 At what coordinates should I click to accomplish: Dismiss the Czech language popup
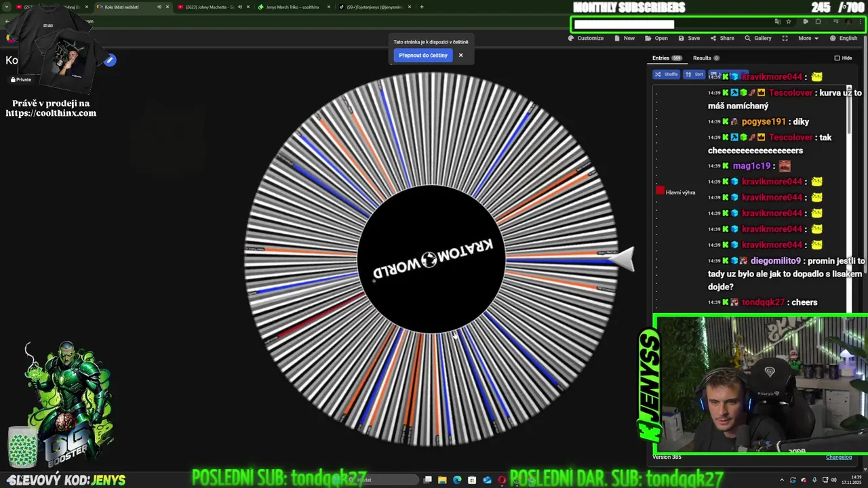pyautogui.click(x=460, y=56)
